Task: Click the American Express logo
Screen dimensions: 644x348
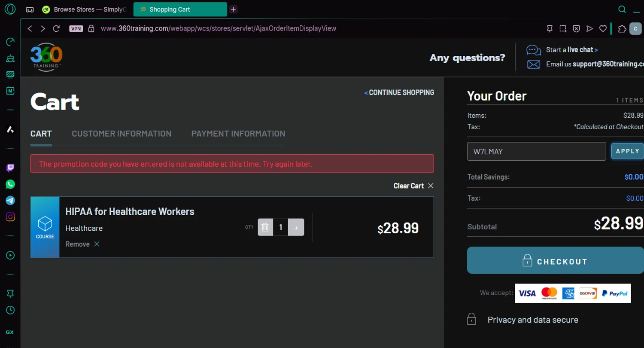Action: (x=568, y=293)
